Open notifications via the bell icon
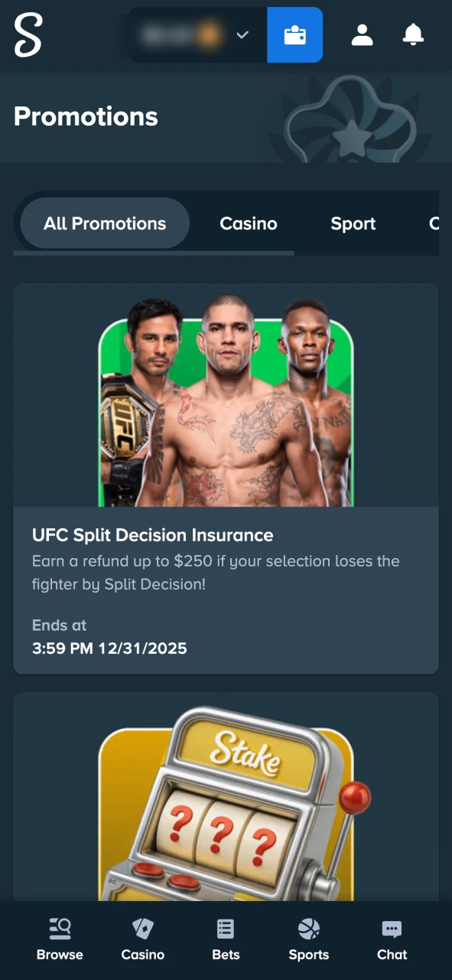 413,34
